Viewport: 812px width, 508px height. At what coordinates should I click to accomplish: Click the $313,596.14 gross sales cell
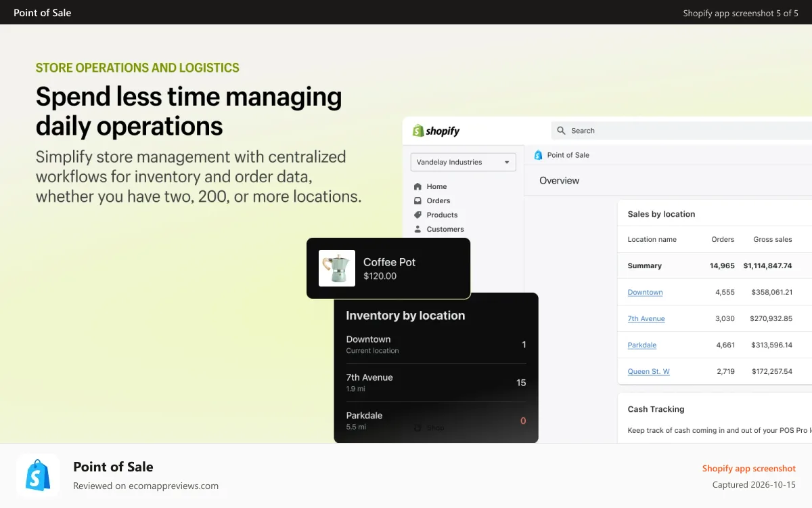pyautogui.click(x=771, y=345)
